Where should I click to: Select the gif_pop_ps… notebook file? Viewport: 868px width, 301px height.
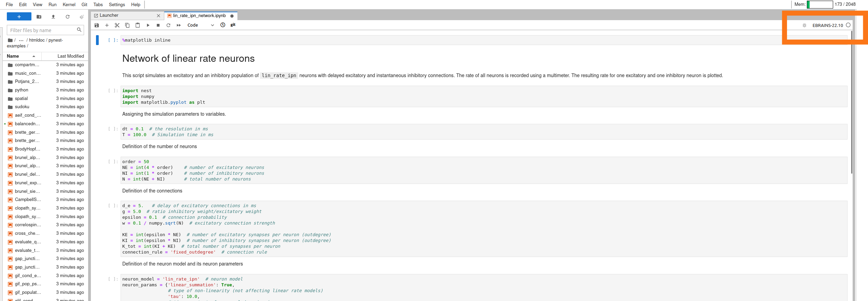pyautogui.click(x=45, y=284)
